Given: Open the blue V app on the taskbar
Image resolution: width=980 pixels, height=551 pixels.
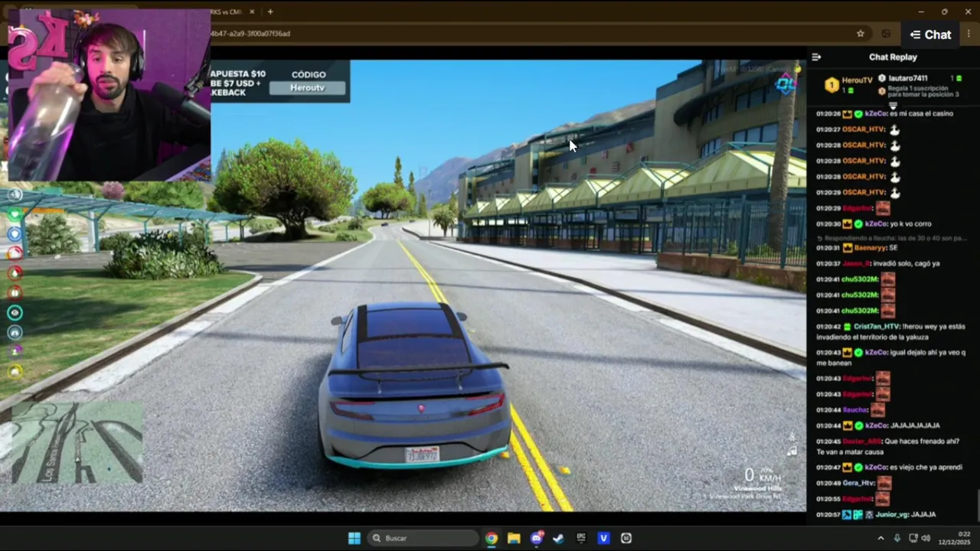Looking at the screenshot, I should (x=603, y=538).
